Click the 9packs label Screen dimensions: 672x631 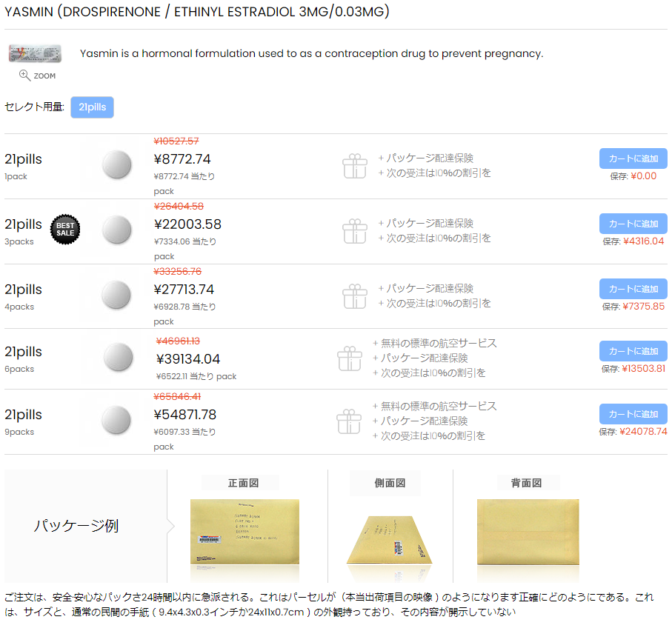click(19, 432)
